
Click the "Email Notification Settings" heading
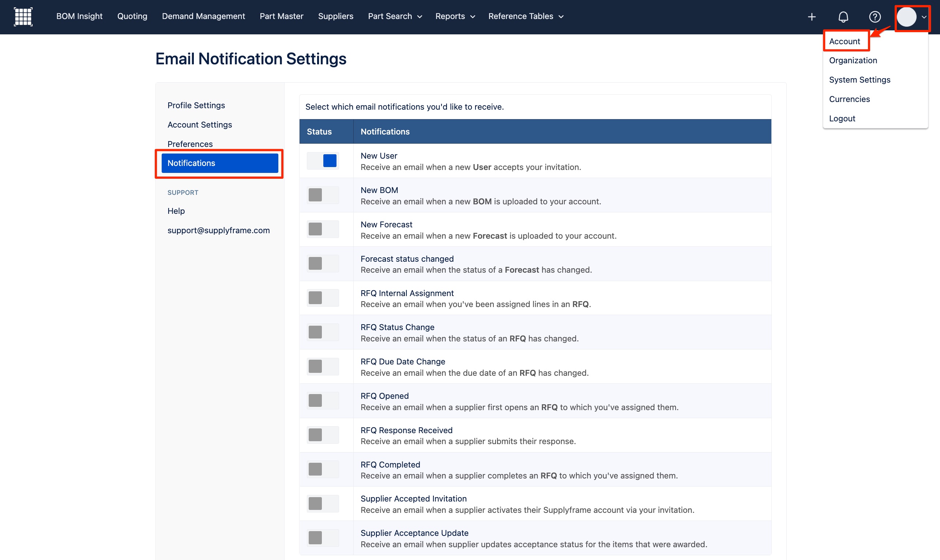click(x=251, y=59)
